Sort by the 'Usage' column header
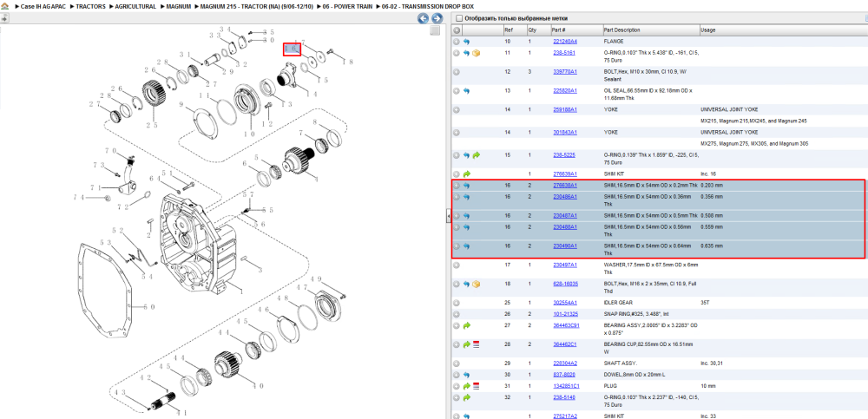Screen dimensions: 868x419 (707, 29)
